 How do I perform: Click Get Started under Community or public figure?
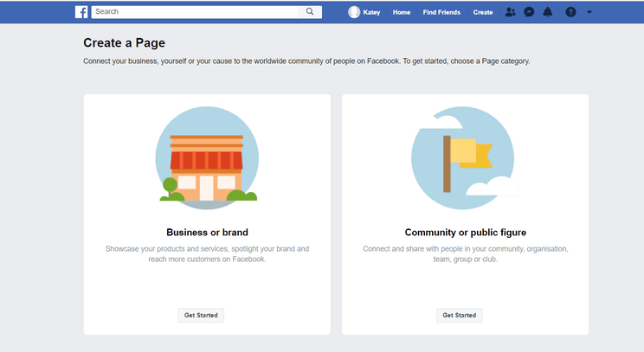(x=459, y=315)
